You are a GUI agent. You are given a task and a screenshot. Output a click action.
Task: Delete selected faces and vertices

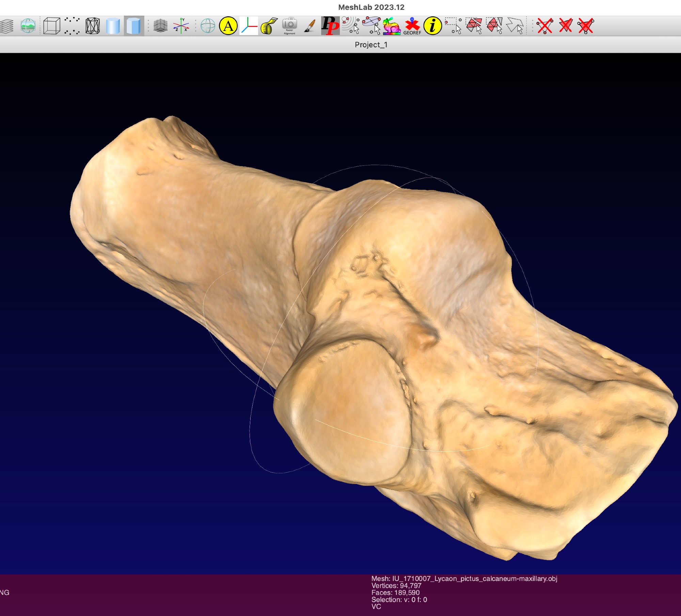(x=586, y=26)
